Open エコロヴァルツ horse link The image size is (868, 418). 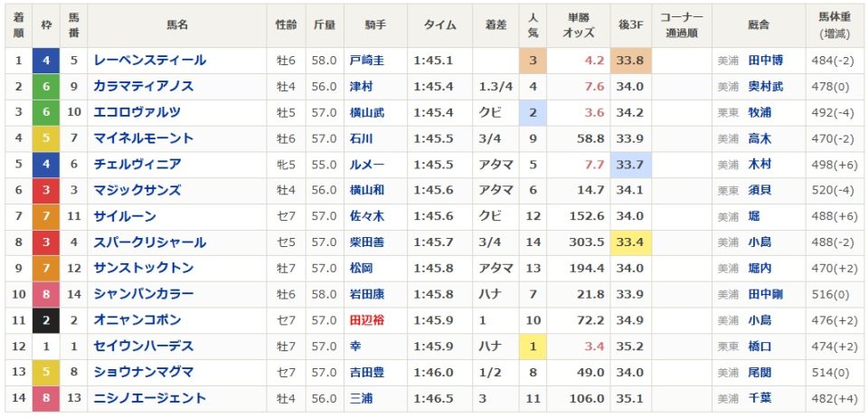pos(137,112)
